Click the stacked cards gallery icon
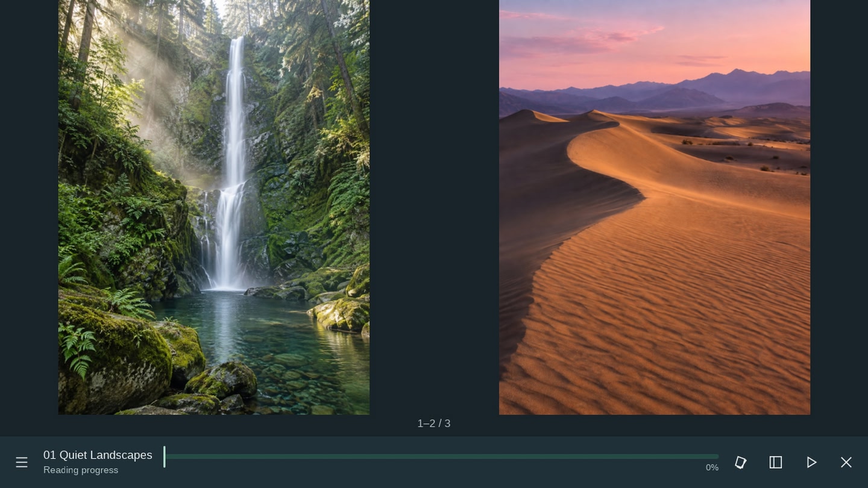Screen dimensions: 868x488 coord(740,462)
